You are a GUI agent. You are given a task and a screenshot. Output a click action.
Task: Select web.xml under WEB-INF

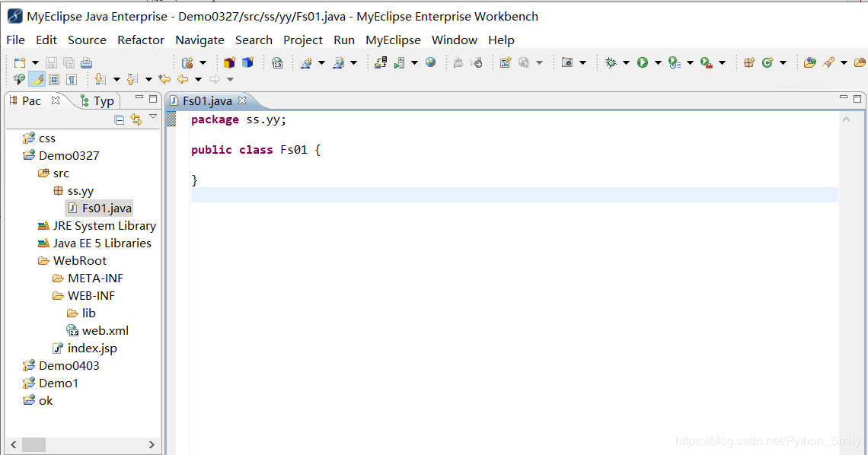point(105,330)
